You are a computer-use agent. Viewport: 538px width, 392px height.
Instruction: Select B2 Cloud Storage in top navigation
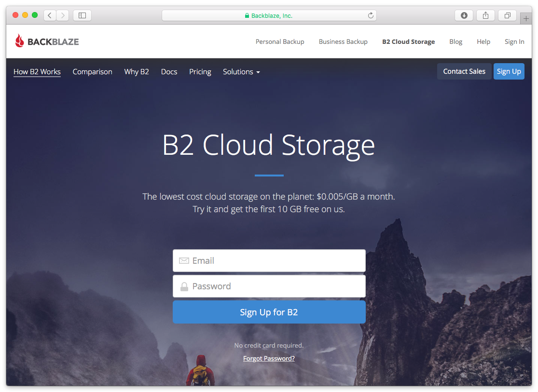click(x=408, y=41)
